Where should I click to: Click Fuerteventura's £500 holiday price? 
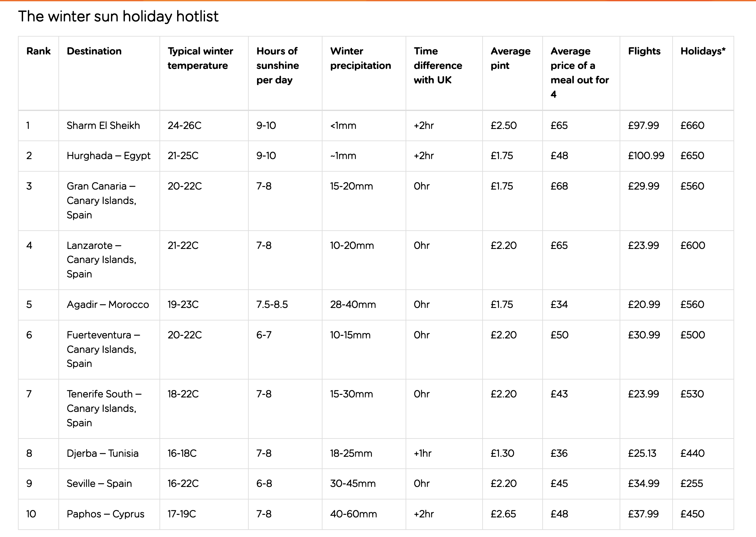[x=692, y=335]
